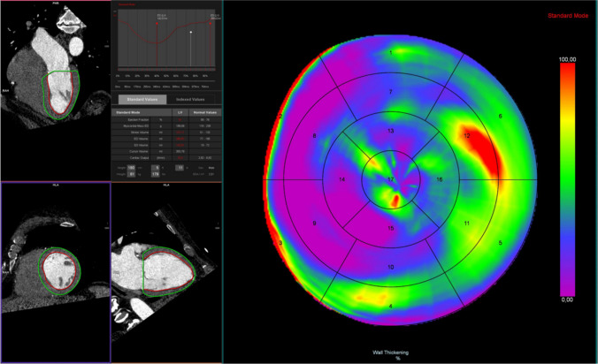Click the Wall Thickening label below map
Image resolution: width=598 pixels, height=364 pixels.
point(397,351)
